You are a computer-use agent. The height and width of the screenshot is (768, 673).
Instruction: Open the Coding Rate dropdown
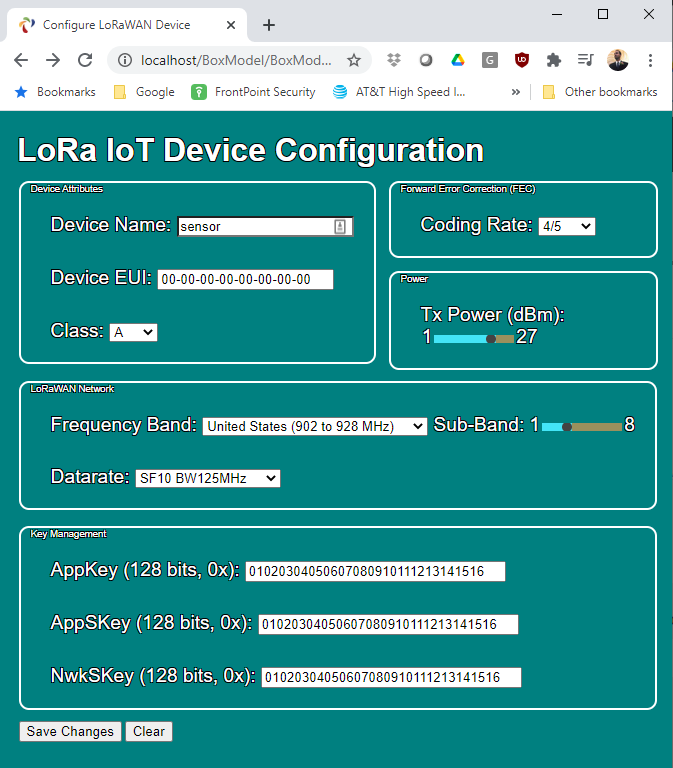click(567, 226)
